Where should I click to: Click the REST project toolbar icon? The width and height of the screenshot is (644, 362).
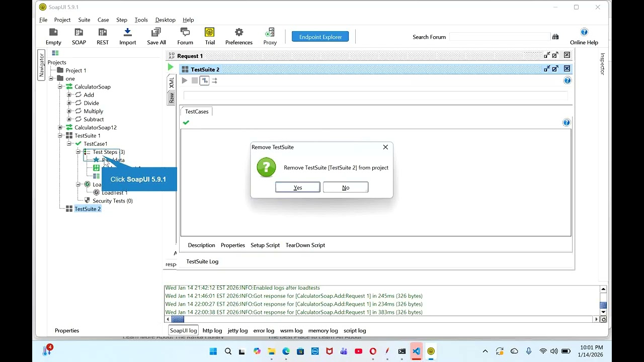[103, 37]
